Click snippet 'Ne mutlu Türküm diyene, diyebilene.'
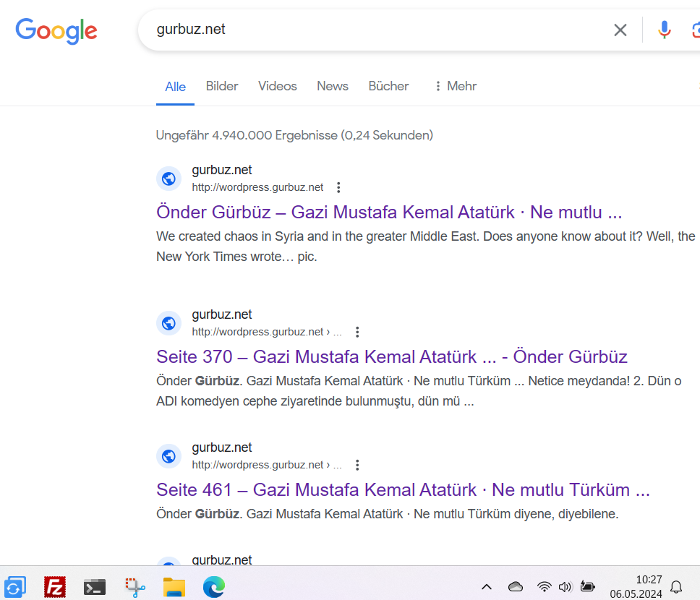Viewport: 700px width, 600px height. click(x=516, y=514)
